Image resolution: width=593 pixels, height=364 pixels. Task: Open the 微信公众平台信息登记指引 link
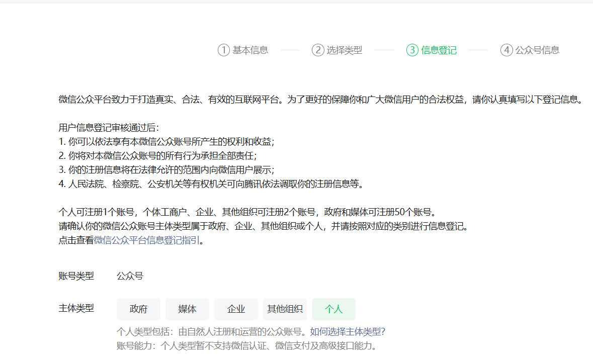pos(147,240)
